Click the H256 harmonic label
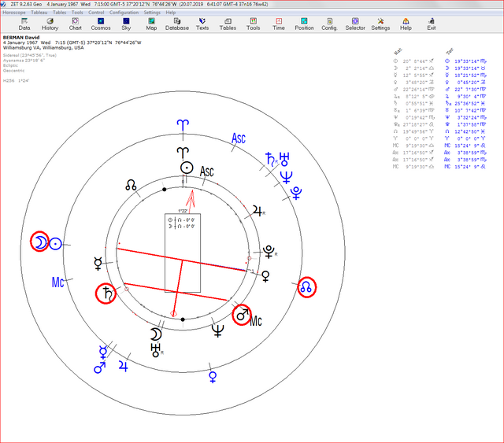Viewport: 504px width, 443px height. (x=16, y=80)
